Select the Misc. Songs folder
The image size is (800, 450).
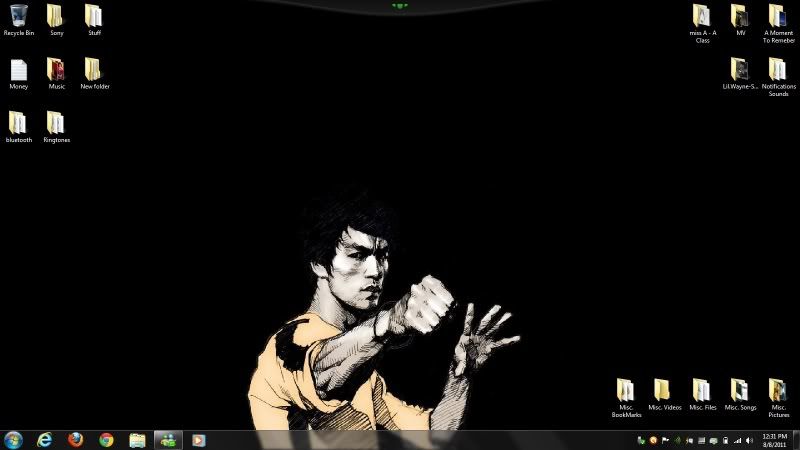click(740, 394)
